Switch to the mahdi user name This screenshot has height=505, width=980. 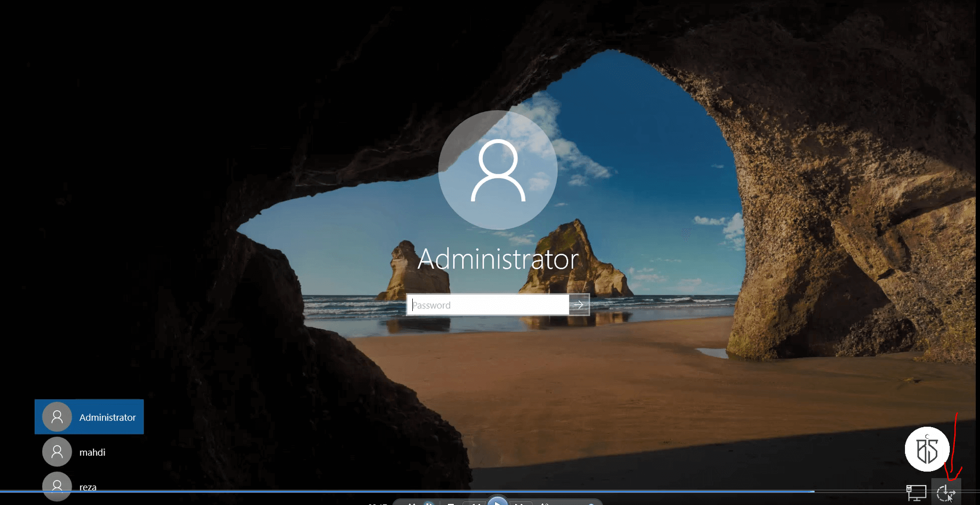92,452
